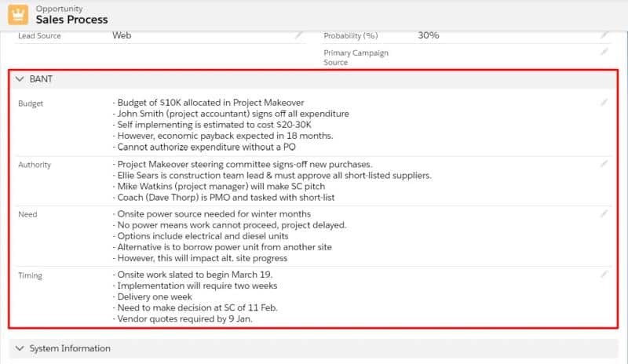The width and height of the screenshot is (628, 364).
Task: Expand the System Information section chevron
Action: click(19, 348)
